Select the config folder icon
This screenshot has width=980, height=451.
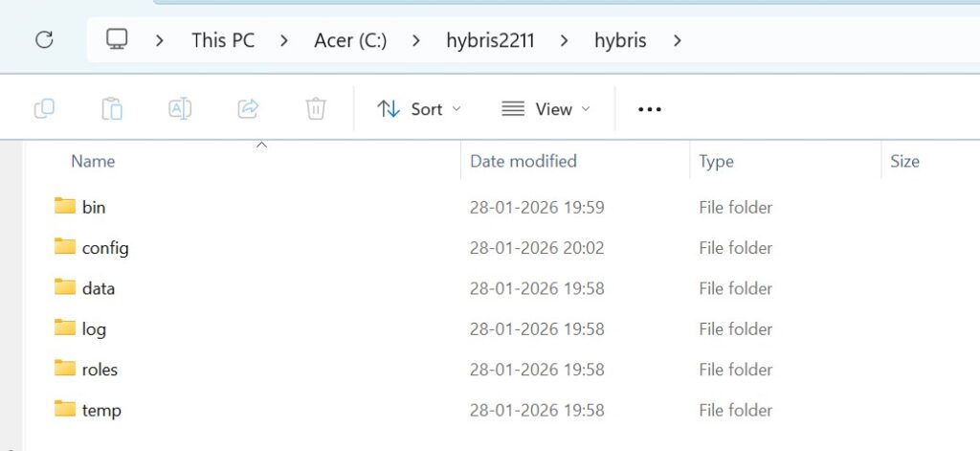[x=64, y=246]
